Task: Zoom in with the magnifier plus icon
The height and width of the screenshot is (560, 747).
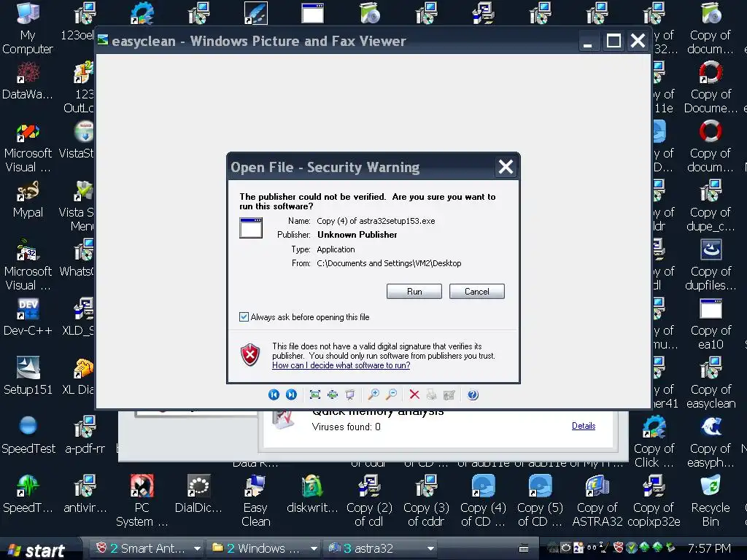Action: click(374, 394)
